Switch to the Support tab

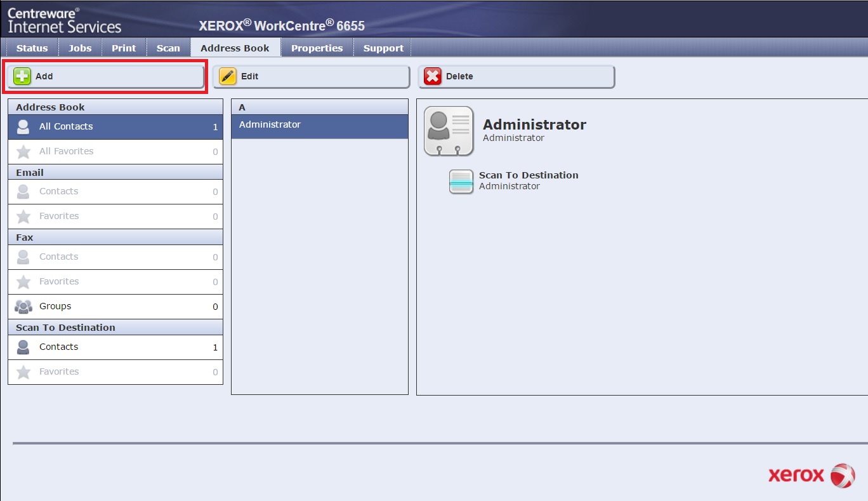click(383, 48)
